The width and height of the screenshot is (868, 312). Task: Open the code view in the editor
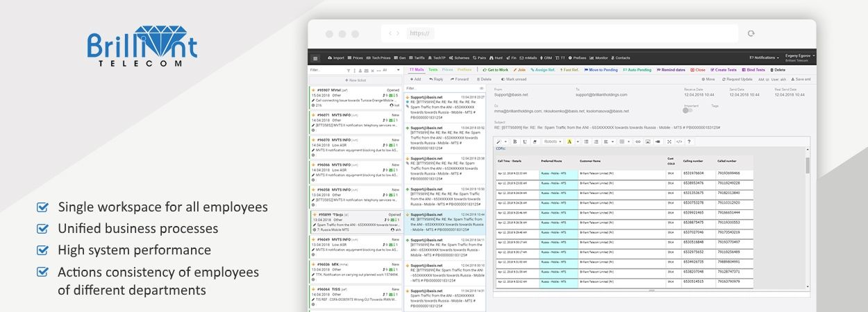click(x=678, y=141)
